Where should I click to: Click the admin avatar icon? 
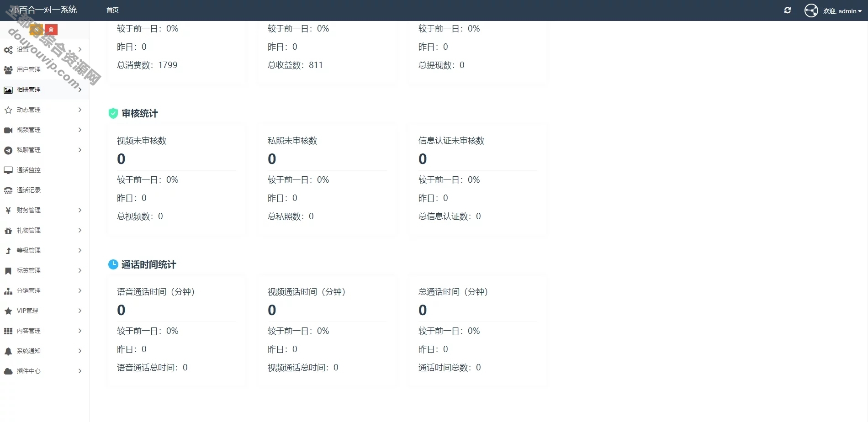click(x=811, y=11)
